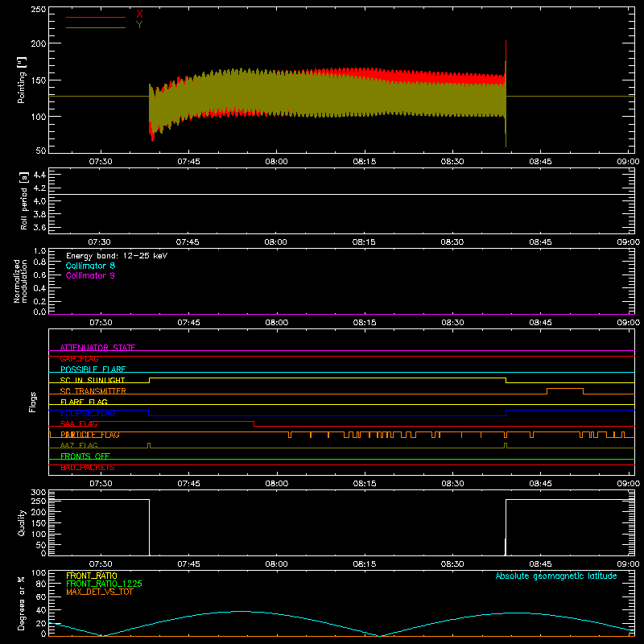Click the 'Absolute geomagnetic latitude' label
The width and height of the screenshot is (644, 644).
tap(556, 576)
